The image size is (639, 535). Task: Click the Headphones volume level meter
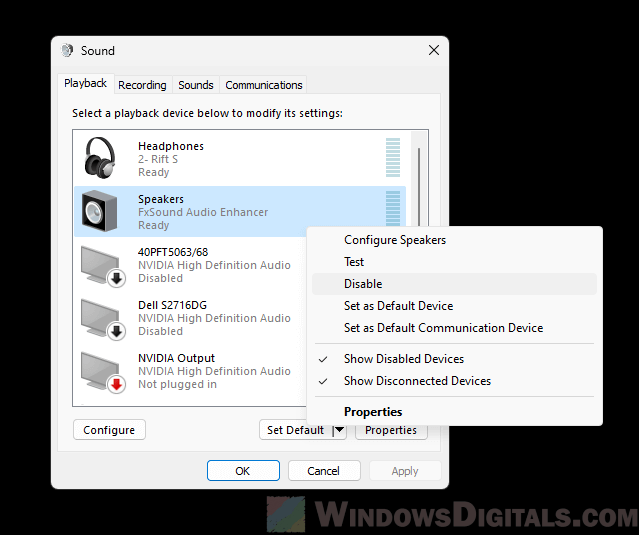393,157
